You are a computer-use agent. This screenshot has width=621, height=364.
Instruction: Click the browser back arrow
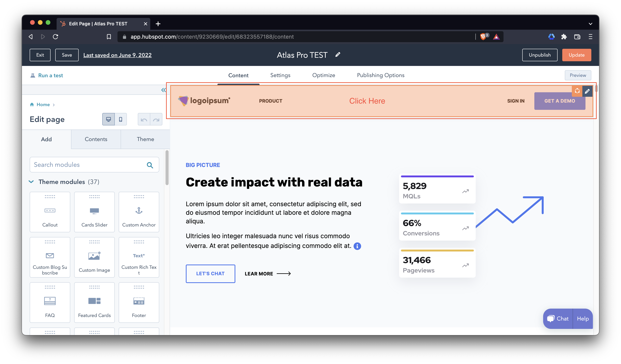tap(31, 37)
